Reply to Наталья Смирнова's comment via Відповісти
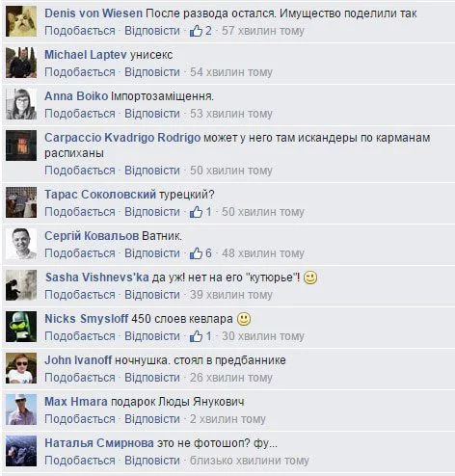 [x=152, y=461]
